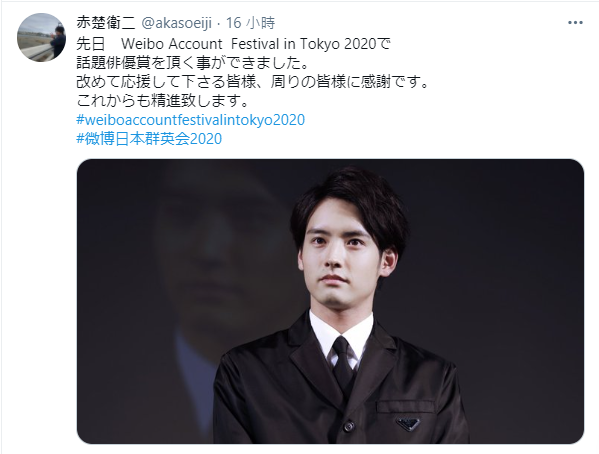The image size is (599, 454).
Task: Open the circular profile avatar of 赤楚衛二
Action: (41, 37)
